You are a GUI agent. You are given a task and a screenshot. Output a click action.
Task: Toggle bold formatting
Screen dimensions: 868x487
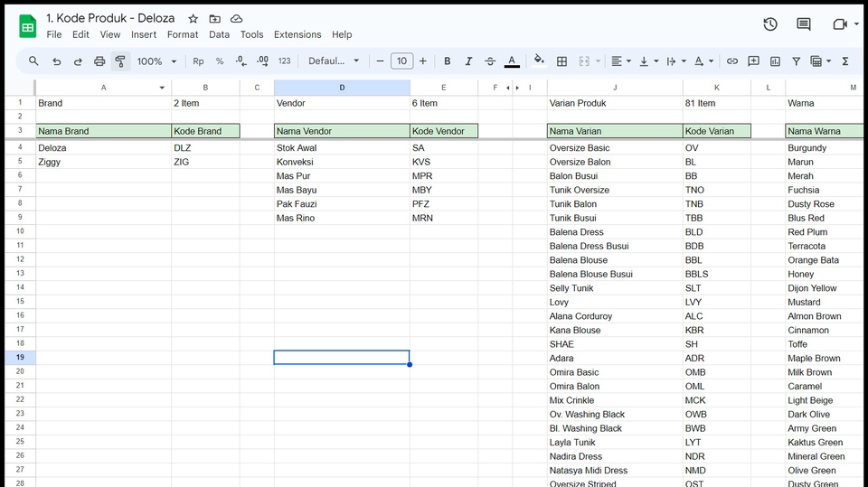point(448,61)
